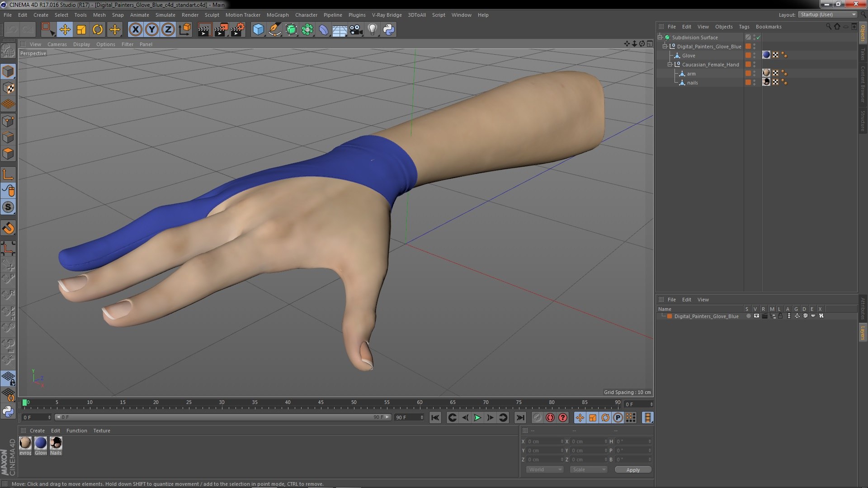
Task: Click the X position input field
Action: coord(544,441)
